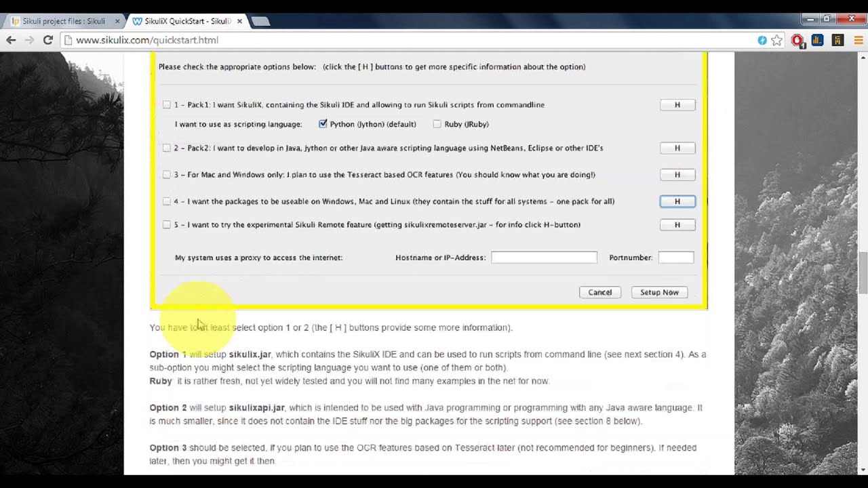868x488 pixels.
Task: Go back using browser back arrow
Action: pos(11,40)
